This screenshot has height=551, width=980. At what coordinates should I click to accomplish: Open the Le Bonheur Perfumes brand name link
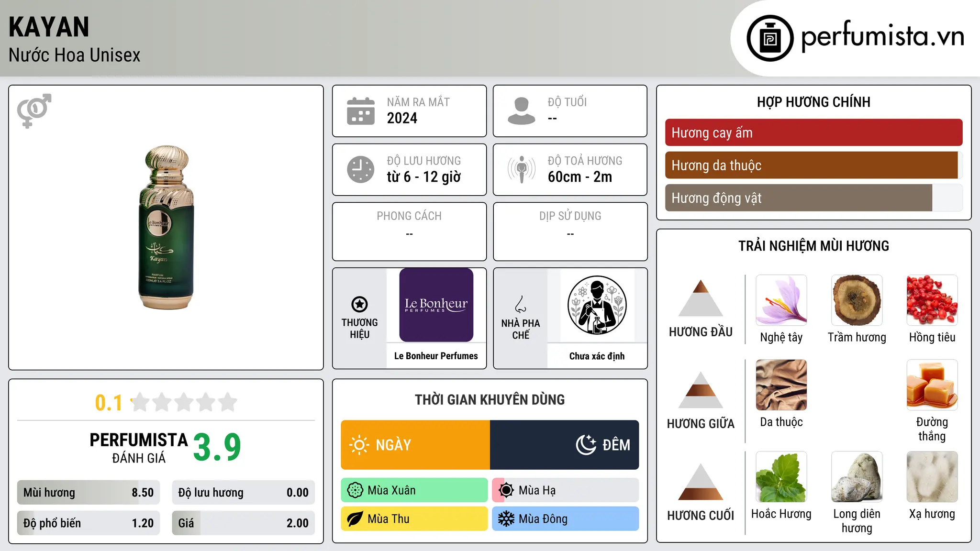[436, 356]
